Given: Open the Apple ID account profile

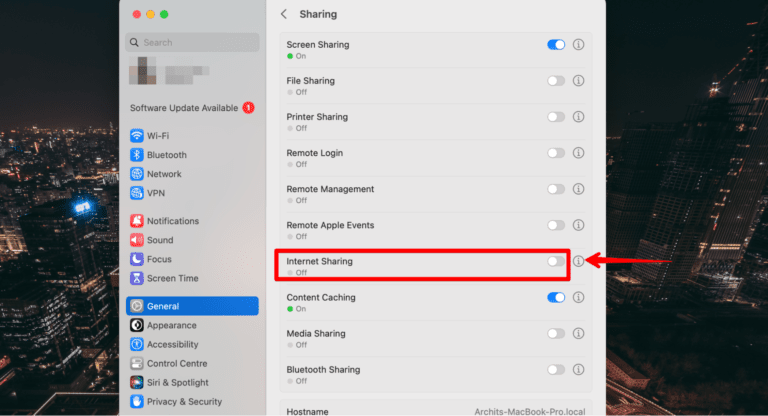Looking at the screenshot, I should [x=169, y=71].
